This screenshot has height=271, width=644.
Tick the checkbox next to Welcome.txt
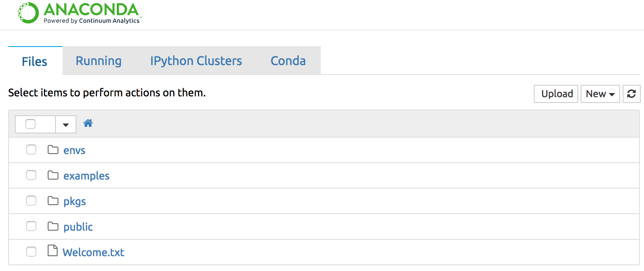click(31, 252)
